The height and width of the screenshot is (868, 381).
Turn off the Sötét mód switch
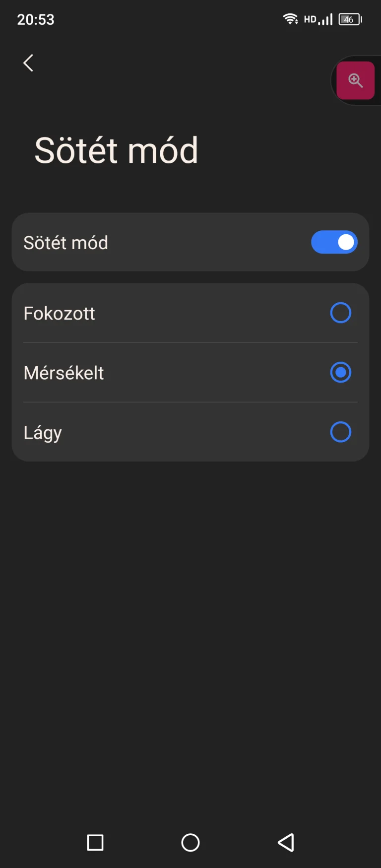334,242
